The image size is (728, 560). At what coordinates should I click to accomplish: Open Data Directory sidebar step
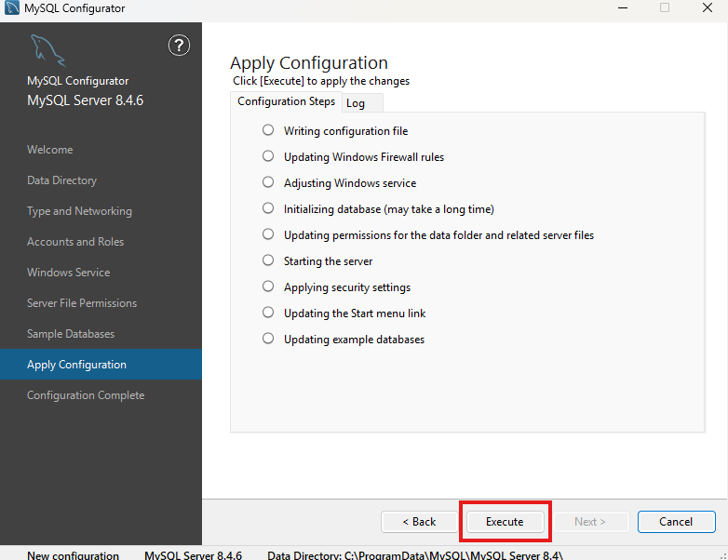pyautogui.click(x=61, y=180)
